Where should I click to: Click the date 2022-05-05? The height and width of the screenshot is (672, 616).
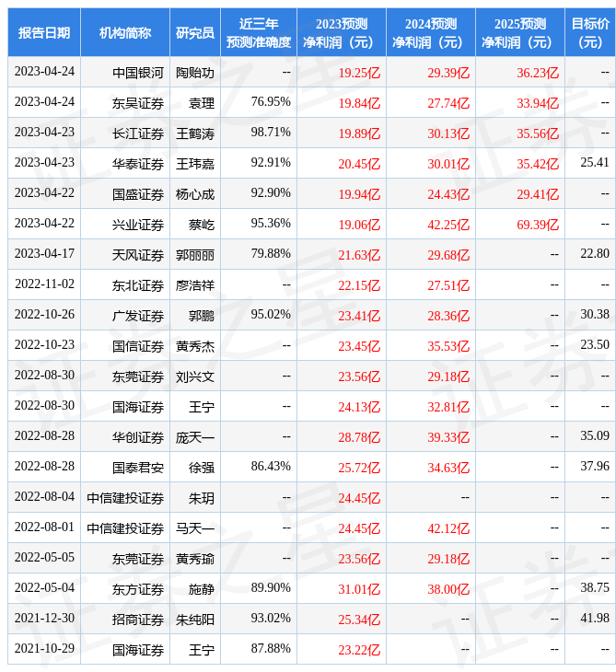coord(44,558)
